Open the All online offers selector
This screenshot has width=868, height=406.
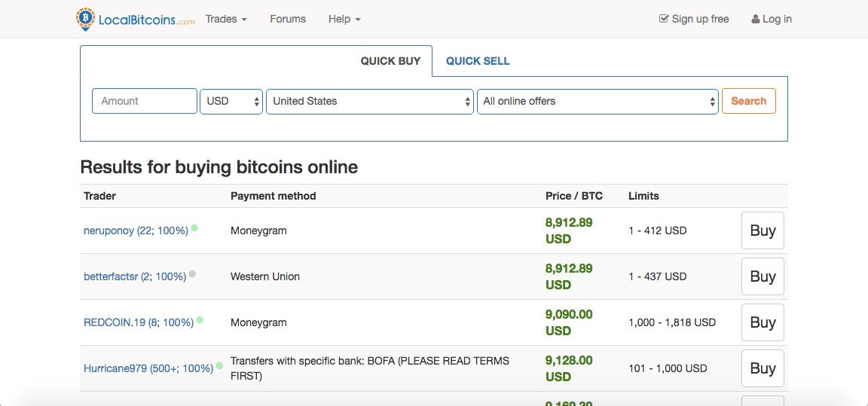598,101
